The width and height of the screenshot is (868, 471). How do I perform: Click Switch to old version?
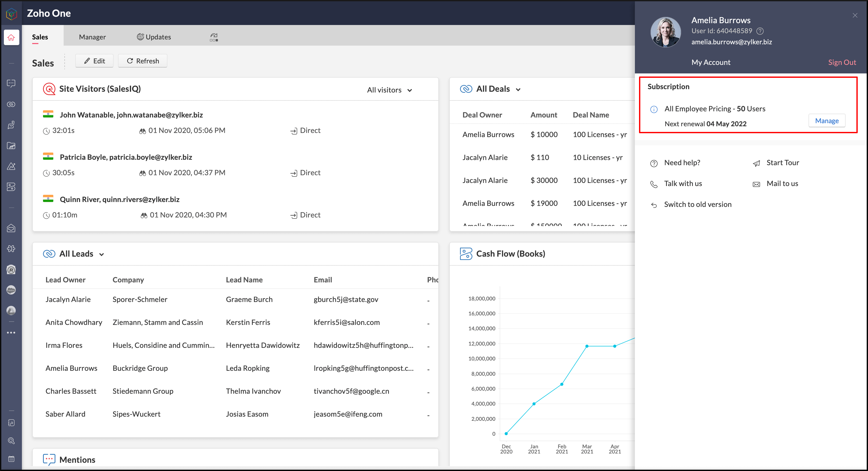point(697,204)
